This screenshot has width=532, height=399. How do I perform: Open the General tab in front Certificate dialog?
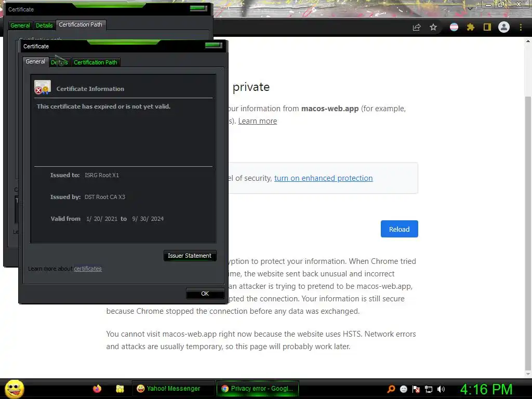click(35, 62)
